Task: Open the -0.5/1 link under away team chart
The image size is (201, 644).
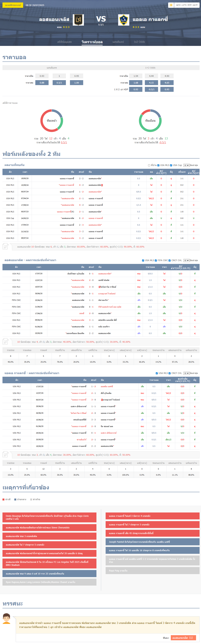Action: [162, 142]
